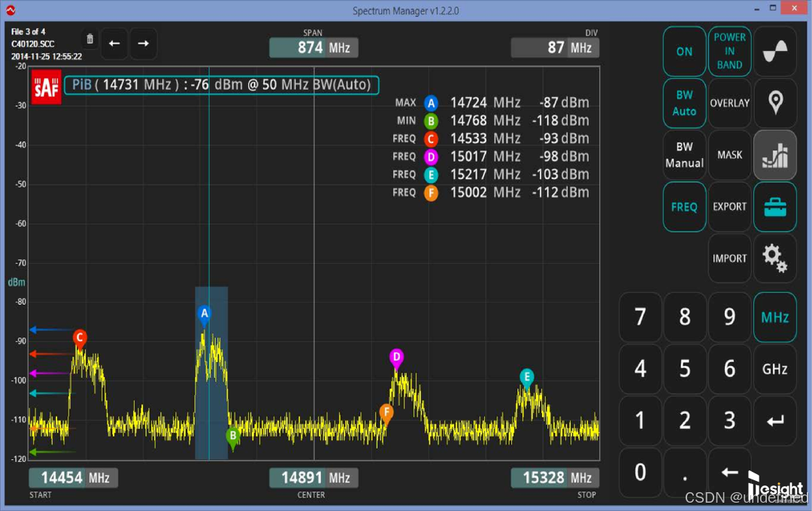Tap keypad digit 7
Image resolution: width=812 pixels, height=511 pixels.
pyautogui.click(x=640, y=317)
